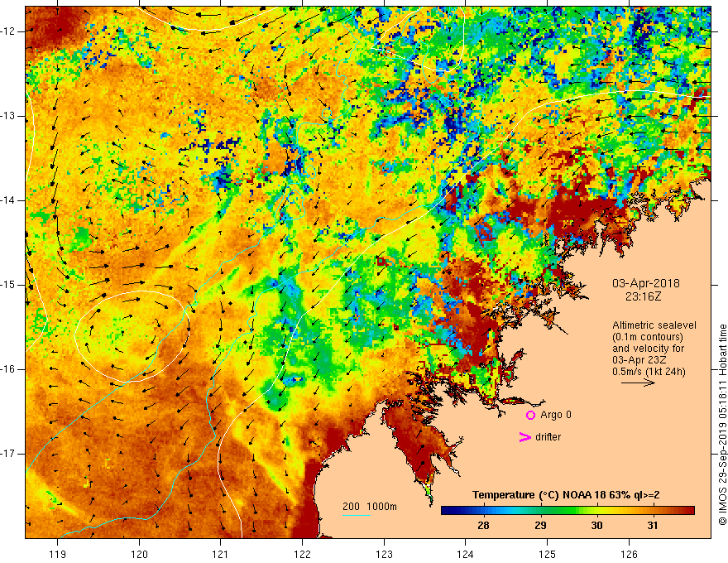Screen dimensions: 728x563
Task: Click the 23:16Z time label
Action: pyautogui.click(x=643, y=296)
